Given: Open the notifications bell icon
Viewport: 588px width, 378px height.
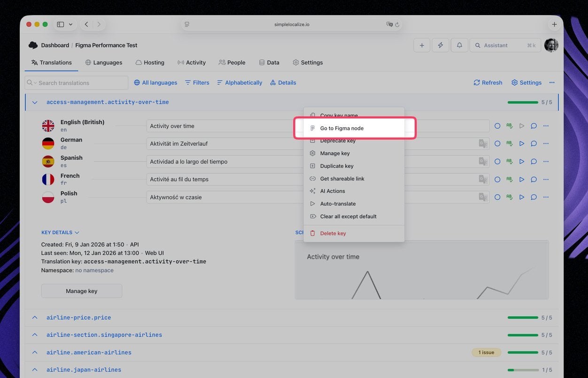Looking at the screenshot, I should [x=459, y=45].
